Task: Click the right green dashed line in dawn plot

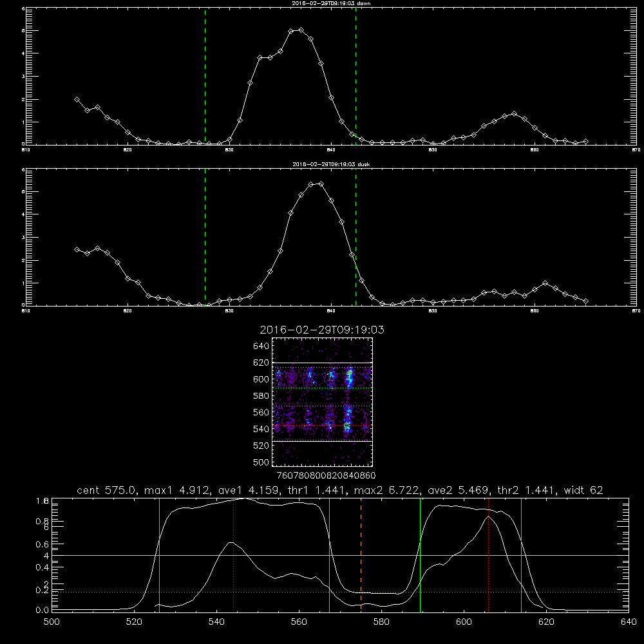Action: coord(355,77)
